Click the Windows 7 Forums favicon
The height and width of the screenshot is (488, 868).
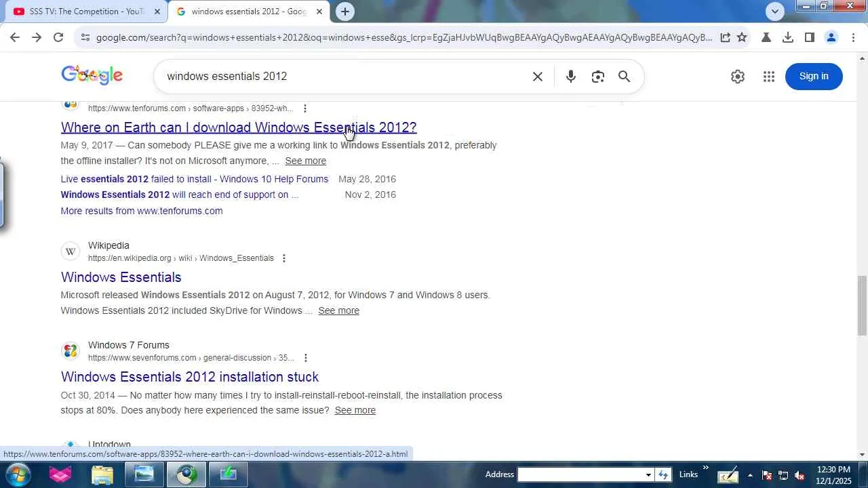click(x=71, y=351)
